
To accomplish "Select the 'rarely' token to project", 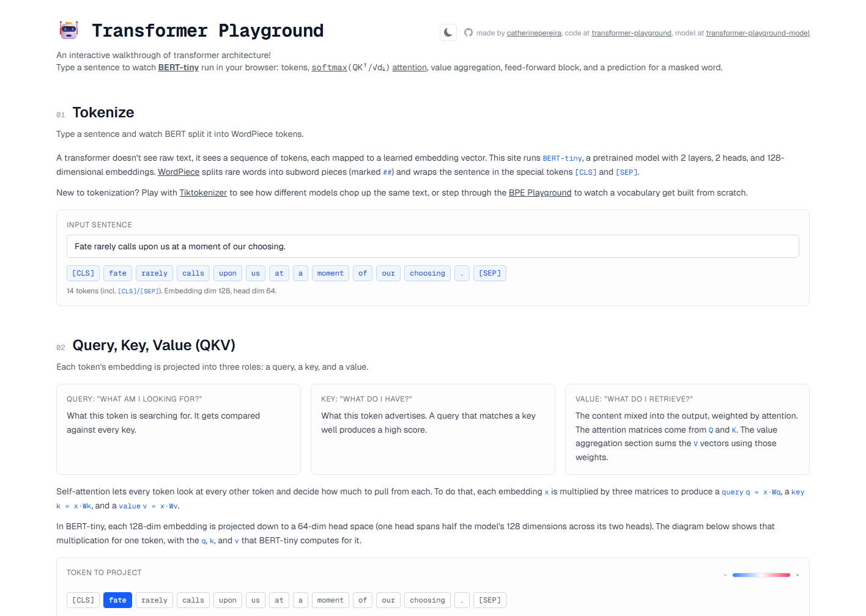I will coord(154,600).
